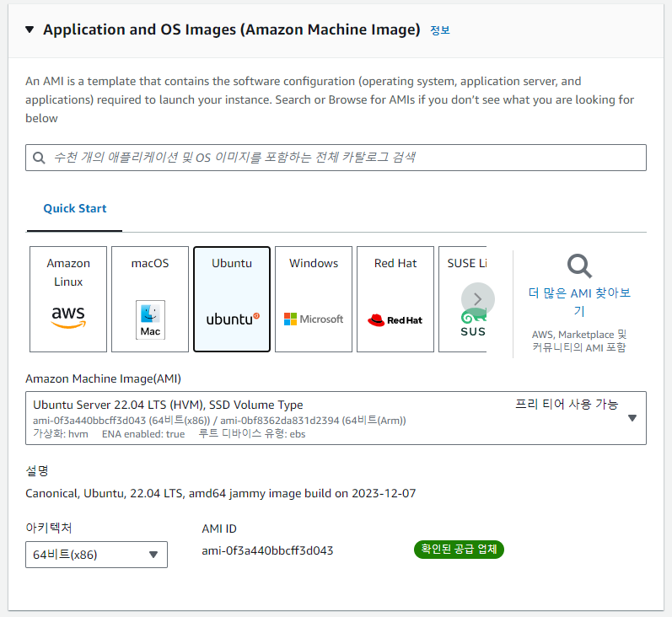
Task: Open the 아키텍처 64비트(x86) dropdown
Action: [96, 555]
